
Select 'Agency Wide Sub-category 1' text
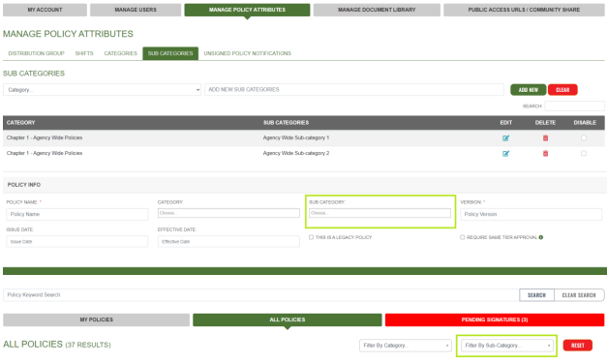pyautogui.click(x=296, y=137)
